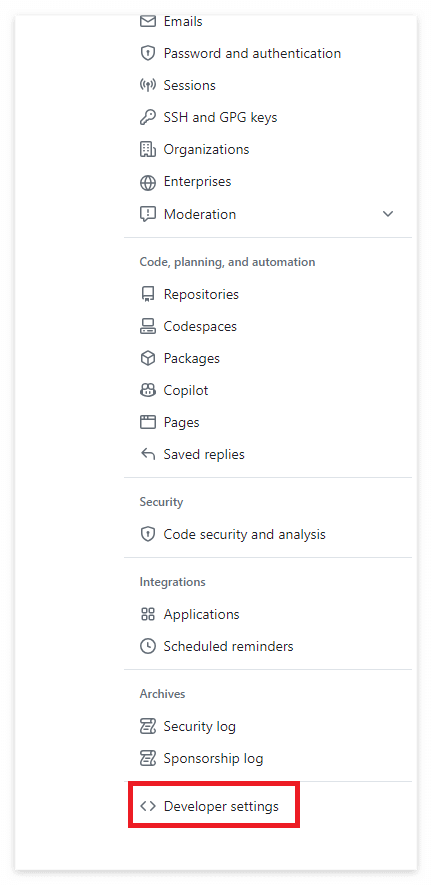Click the broadcast icon next to Sessions
The width and height of the screenshot is (432, 885).
[147, 85]
